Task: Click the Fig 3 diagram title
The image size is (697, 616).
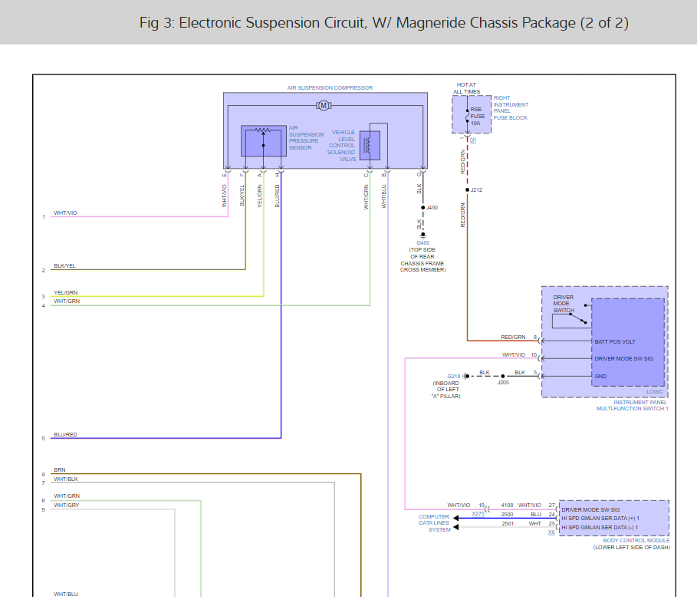Action: point(383,23)
